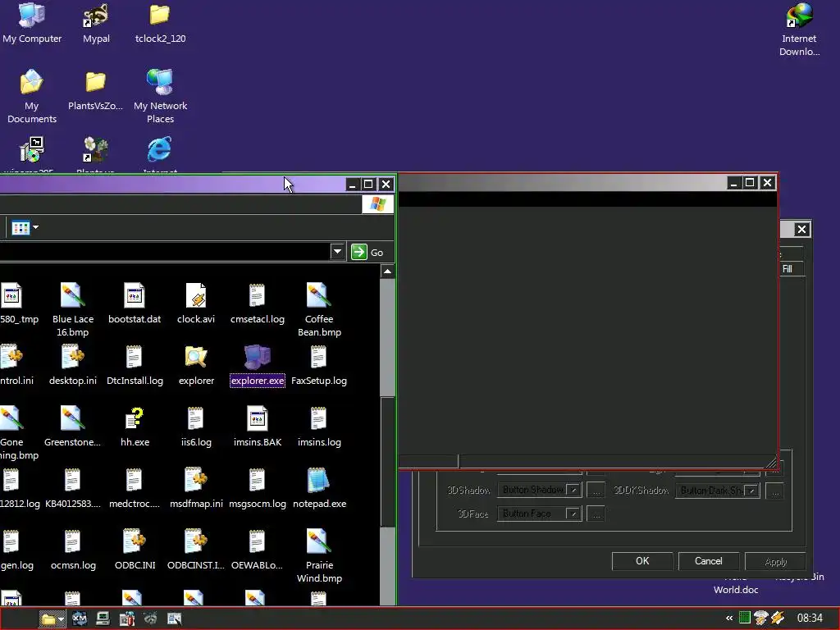Image resolution: width=840 pixels, height=630 pixels.
Task: Click the ellipsis button beside 3DFace
Action: point(596,514)
